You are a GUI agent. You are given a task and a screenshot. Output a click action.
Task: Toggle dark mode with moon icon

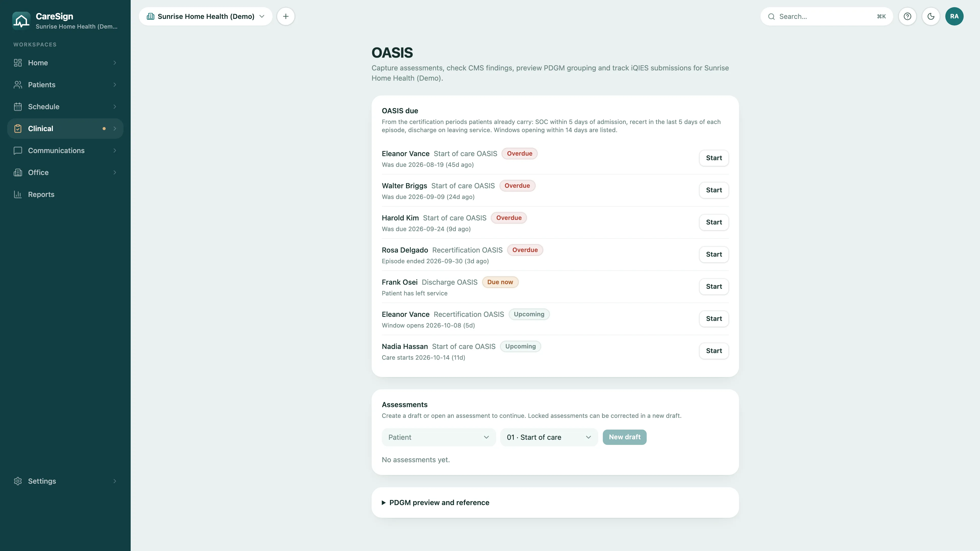tap(931, 16)
